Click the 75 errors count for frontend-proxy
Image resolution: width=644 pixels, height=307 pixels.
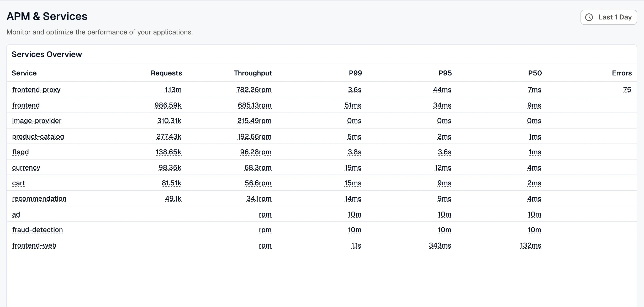click(627, 90)
